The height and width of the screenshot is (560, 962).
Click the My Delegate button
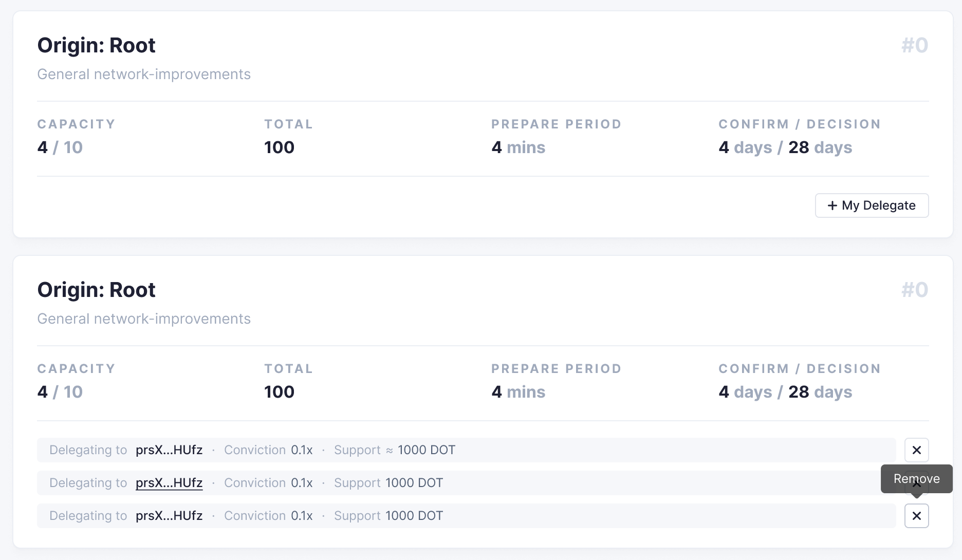(x=872, y=205)
